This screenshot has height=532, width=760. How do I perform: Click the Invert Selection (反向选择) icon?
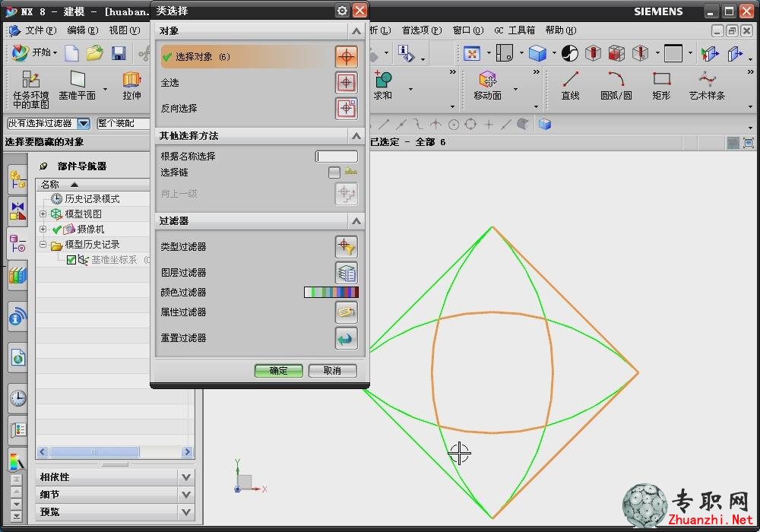pyautogui.click(x=346, y=108)
